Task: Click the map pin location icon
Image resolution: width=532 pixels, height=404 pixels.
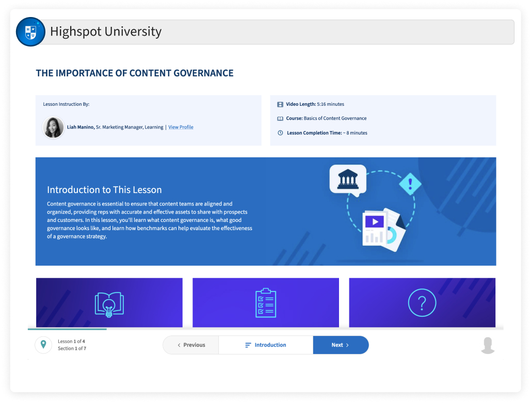Action: tap(43, 345)
